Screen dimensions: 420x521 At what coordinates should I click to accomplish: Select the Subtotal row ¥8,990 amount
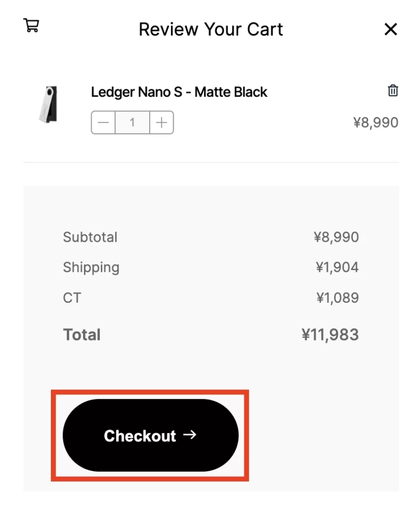336,237
